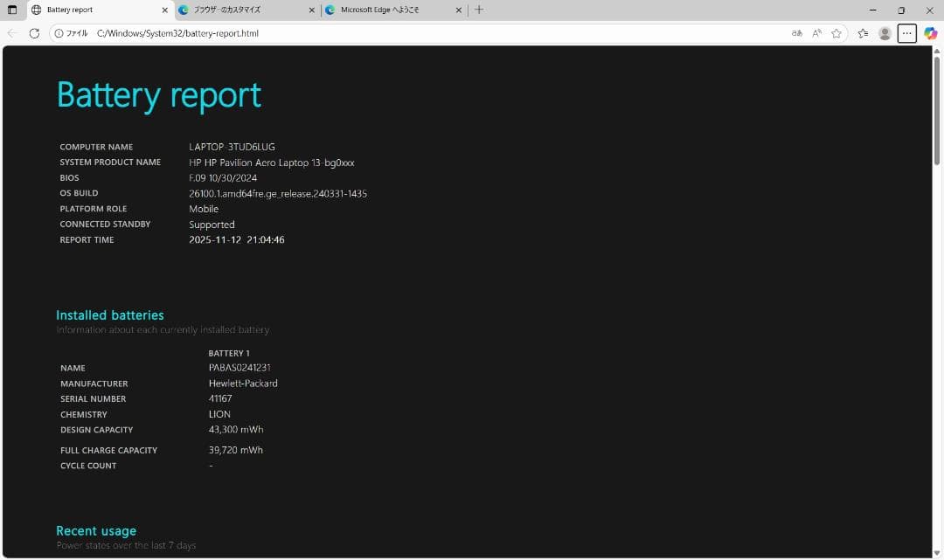The image size is (944, 560).
Task: Click the scrollbar down arrow
Action: click(937, 553)
